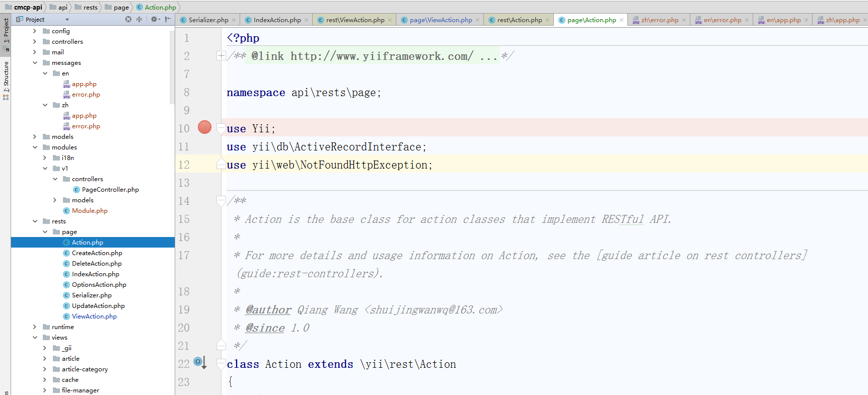
Task: Click the Project tree vertical scrollbar
Action: coord(172,65)
